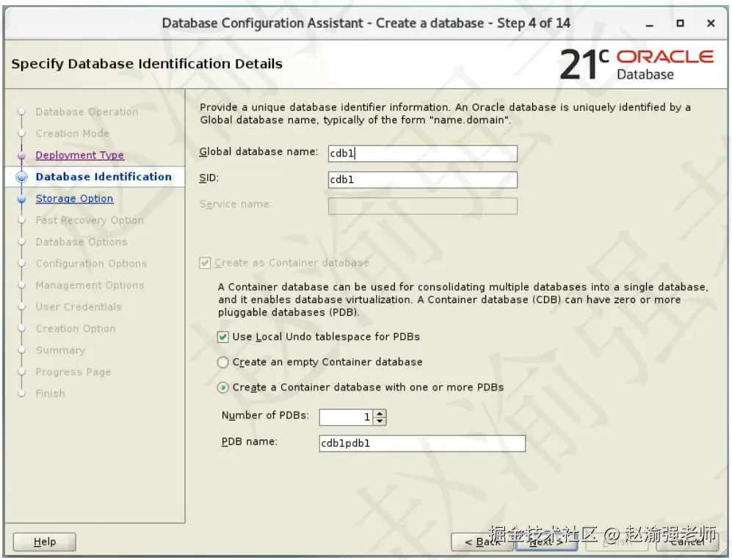Click the Creation Option step label
732x560 pixels.
pyautogui.click(x=76, y=329)
